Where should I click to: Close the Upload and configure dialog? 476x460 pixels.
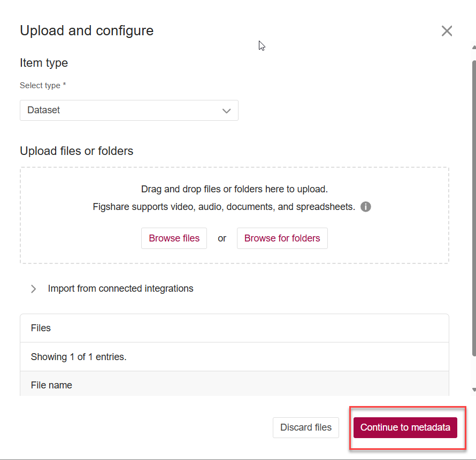point(447,31)
